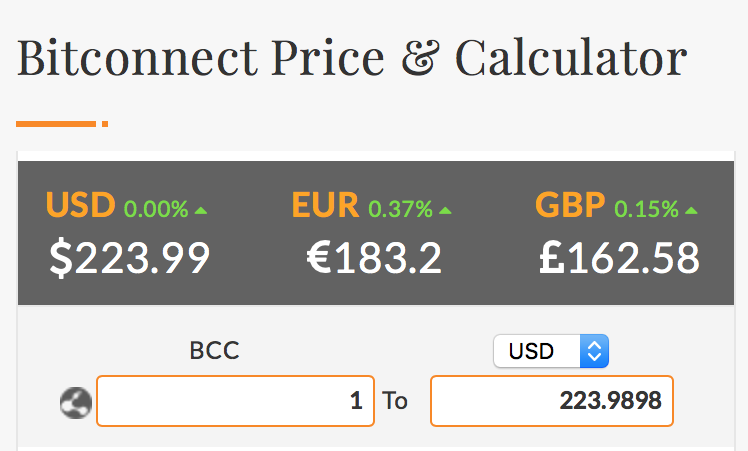Focus the converted value field showing 223.9898

click(552, 401)
